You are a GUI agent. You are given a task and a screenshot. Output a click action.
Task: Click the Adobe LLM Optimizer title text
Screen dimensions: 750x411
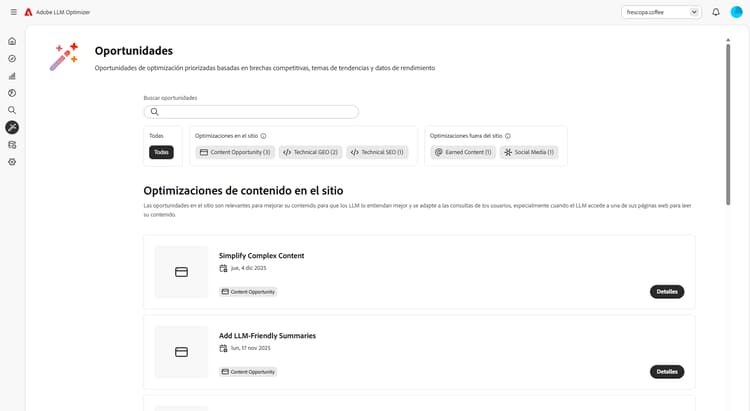63,12
